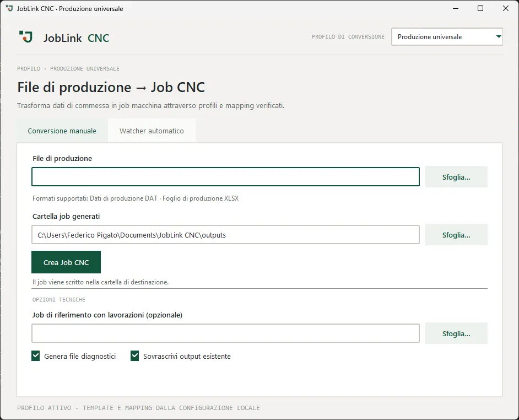This screenshot has height=420, width=519.
Task: Click the 'PROFILO ATTIVO' status bar text
Action: click(138, 408)
